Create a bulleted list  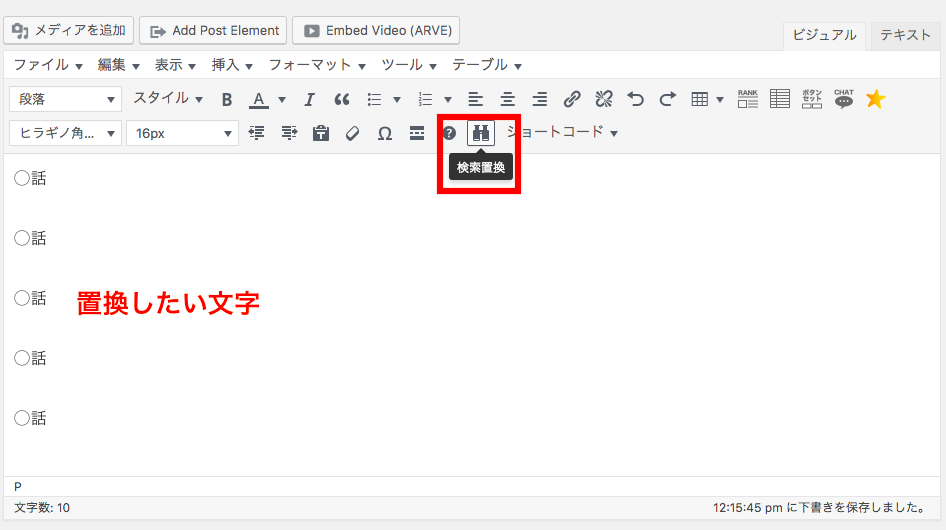point(375,99)
